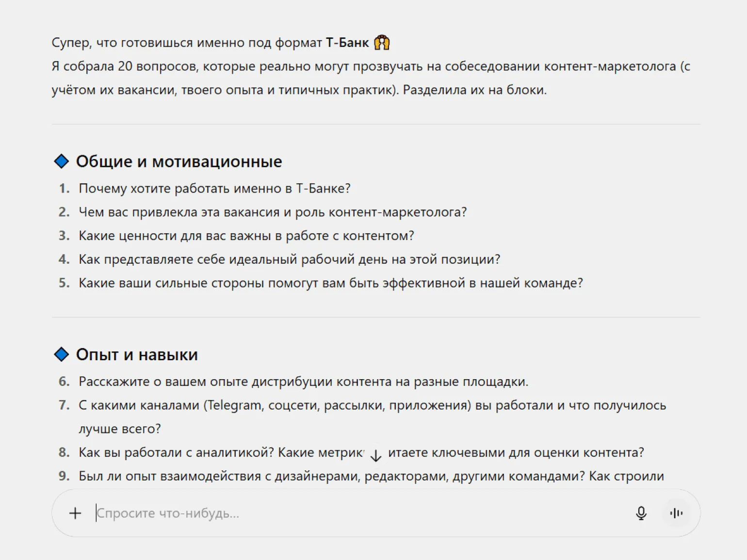Click the blue diamond beside "Общие и мотивационные"

[x=62, y=161]
